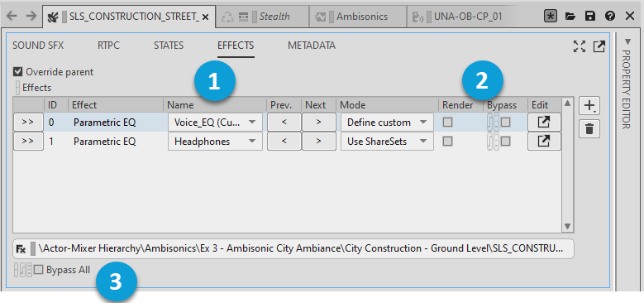Click the add effect plus icon
The image size is (644, 303).
click(589, 106)
